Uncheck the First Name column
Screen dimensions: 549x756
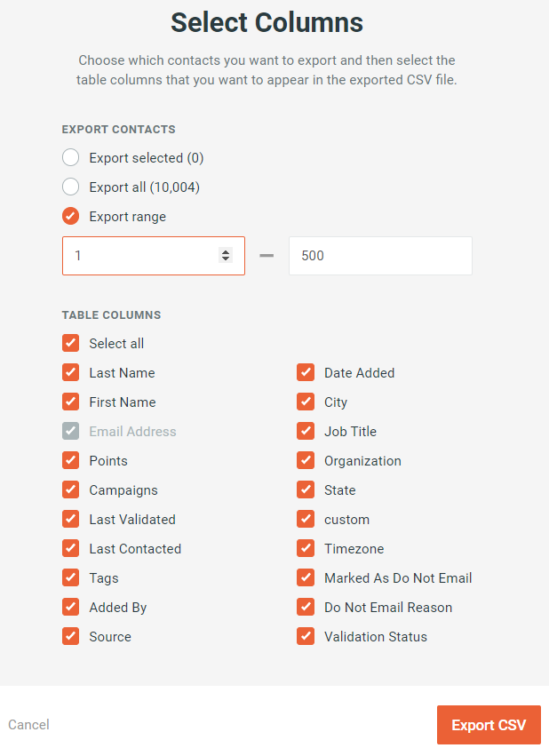click(70, 402)
